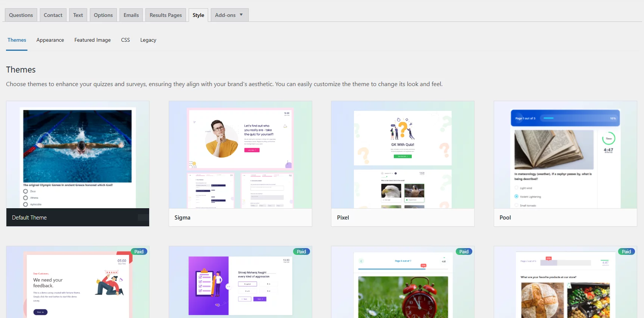Choose the Pixel theme preview
The width and height of the screenshot is (644, 318).
click(403, 155)
